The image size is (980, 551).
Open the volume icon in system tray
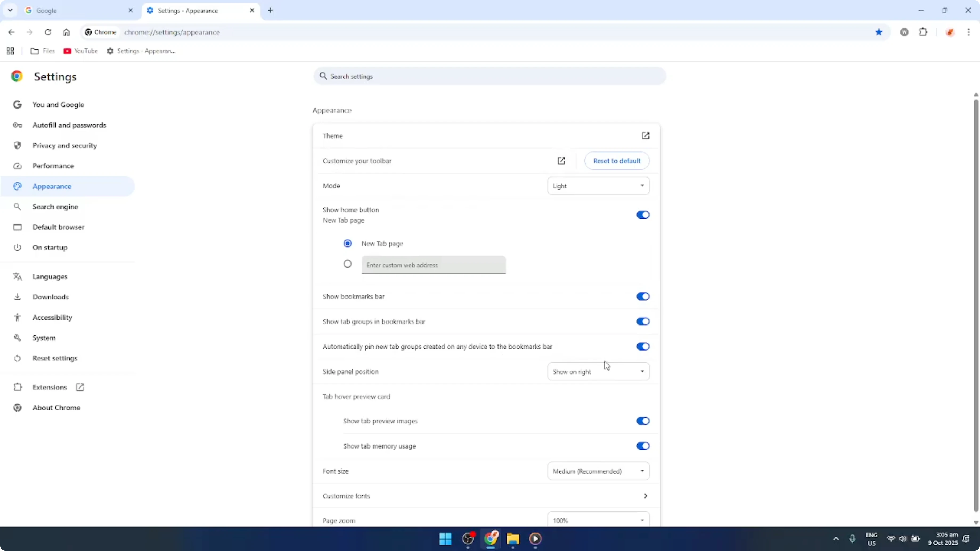click(x=903, y=539)
